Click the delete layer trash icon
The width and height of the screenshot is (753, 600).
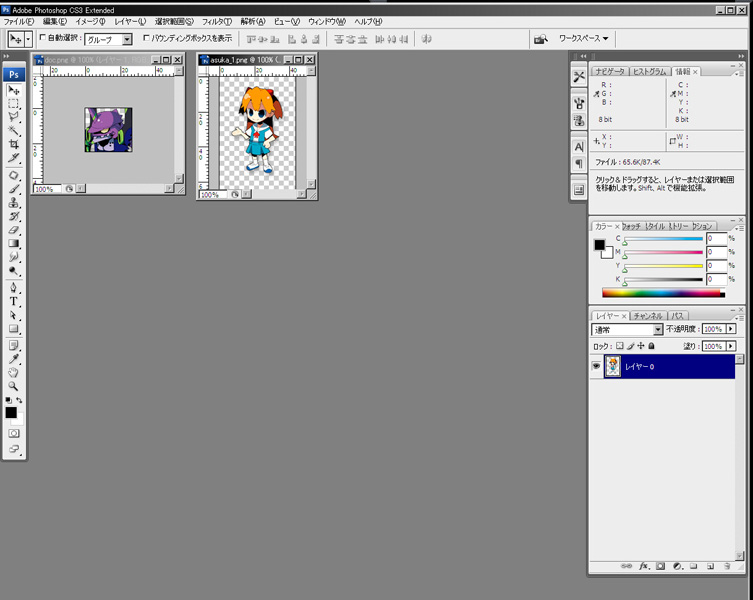[x=727, y=566]
